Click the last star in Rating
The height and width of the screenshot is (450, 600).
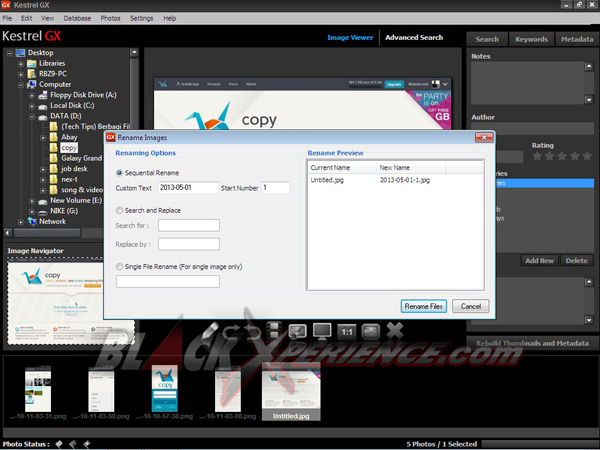coord(588,156)
